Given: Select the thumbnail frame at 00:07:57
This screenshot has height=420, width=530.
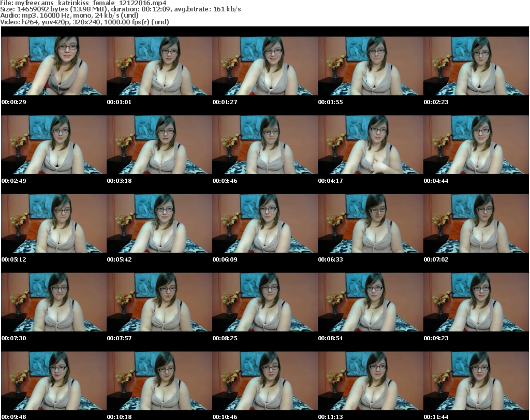Looking at the screenshot, I should 159,302.
